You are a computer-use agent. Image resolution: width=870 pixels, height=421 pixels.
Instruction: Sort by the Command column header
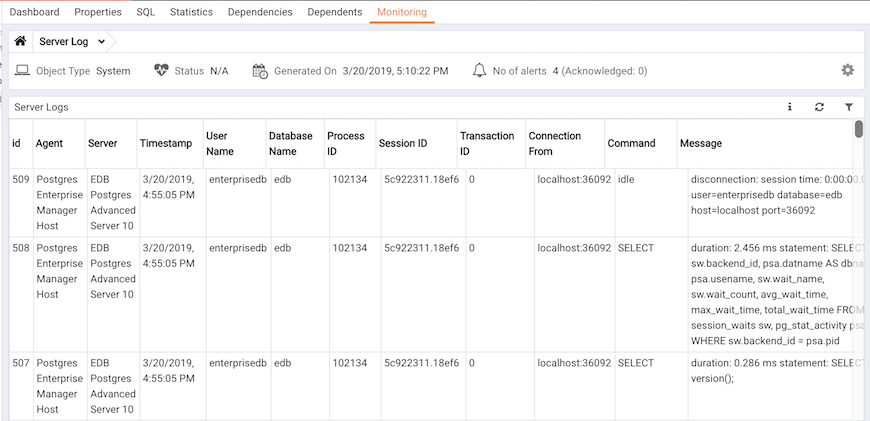click(x=641, y=143)
